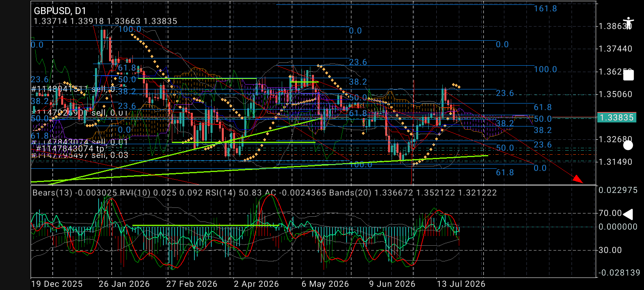Image resolution: width=644 pixels, height=290 pixels.
Task: Tap the 1.31490 price axis label
Action: 615,162
